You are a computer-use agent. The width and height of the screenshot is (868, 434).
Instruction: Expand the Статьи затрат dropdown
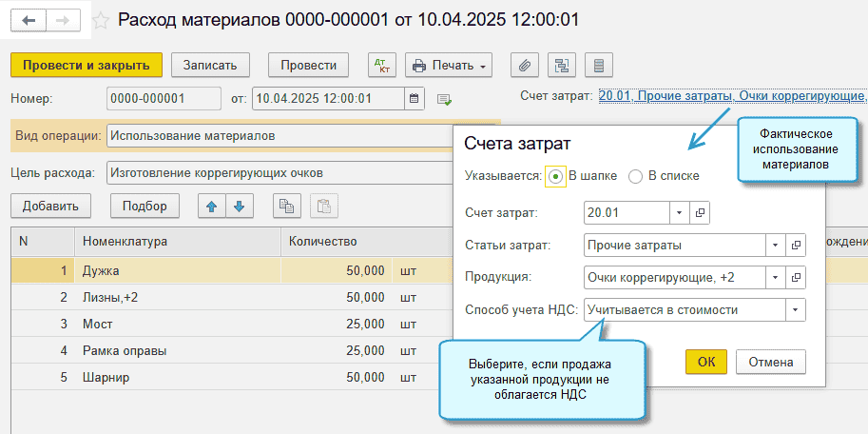(776, 245)
